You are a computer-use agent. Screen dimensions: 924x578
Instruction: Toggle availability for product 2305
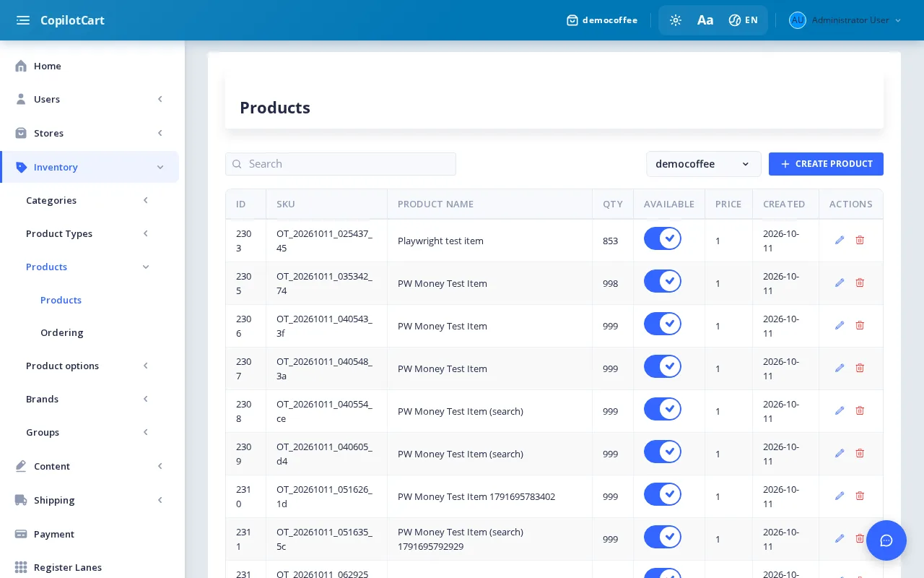663,281
